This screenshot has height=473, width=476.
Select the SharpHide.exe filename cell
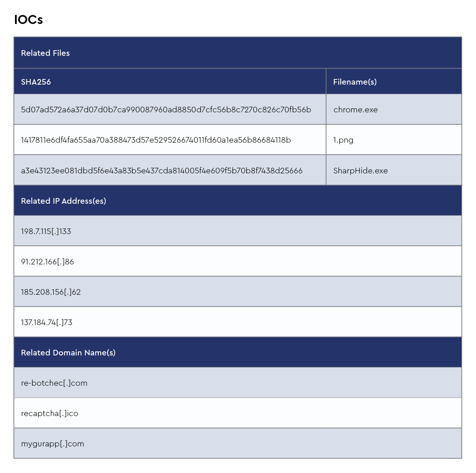pyautogui.click(x=360, y=171)
